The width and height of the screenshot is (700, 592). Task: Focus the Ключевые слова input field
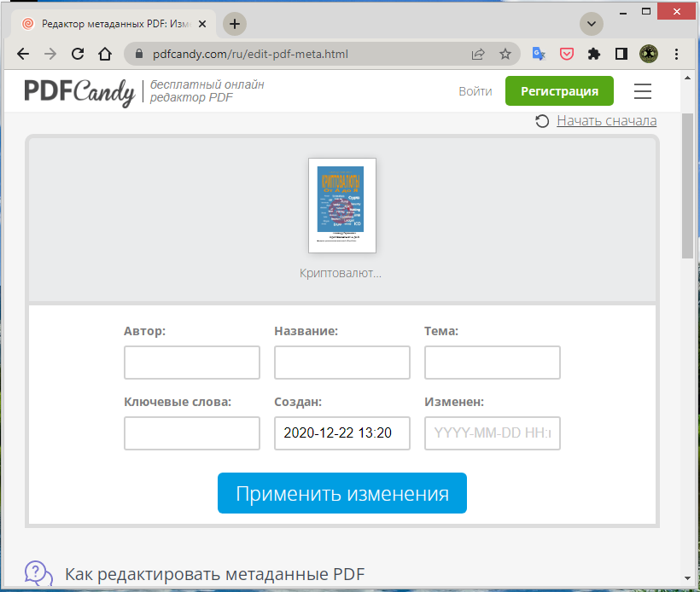(192, 433)
